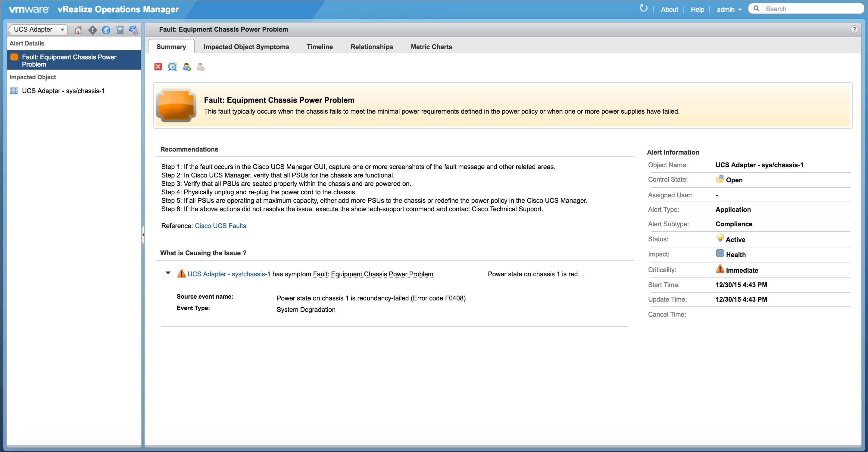Screen dimensions: 868x452
Task: Click the orange alert icon in sidebar
Action: click(x=14, y=57)
